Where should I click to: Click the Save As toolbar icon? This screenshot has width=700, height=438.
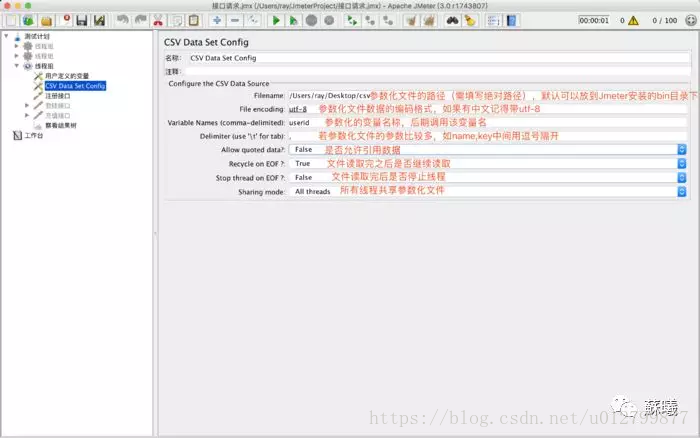tap(99, 21)
